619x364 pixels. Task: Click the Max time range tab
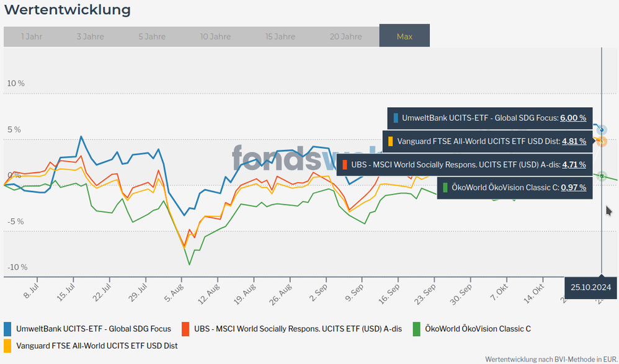click(404, 37)
